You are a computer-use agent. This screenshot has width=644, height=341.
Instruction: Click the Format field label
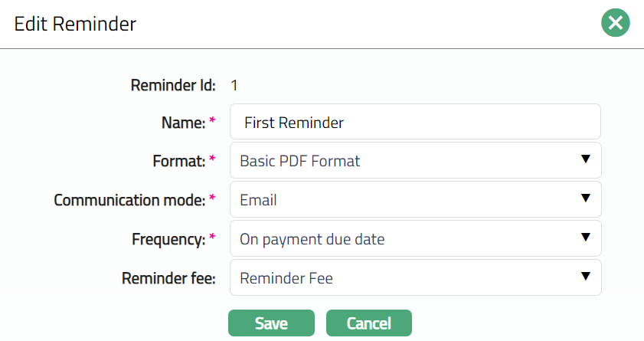(x=178, y=161)
